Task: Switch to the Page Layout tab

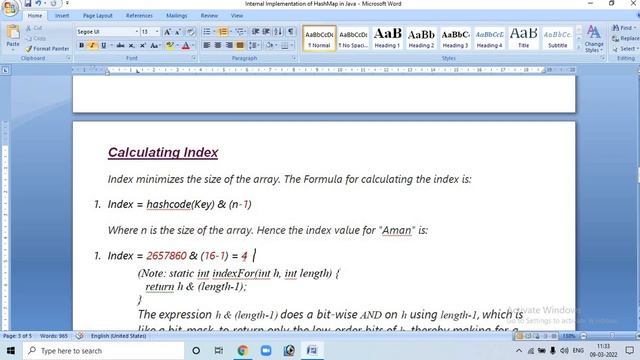Action: coord(98,16)
